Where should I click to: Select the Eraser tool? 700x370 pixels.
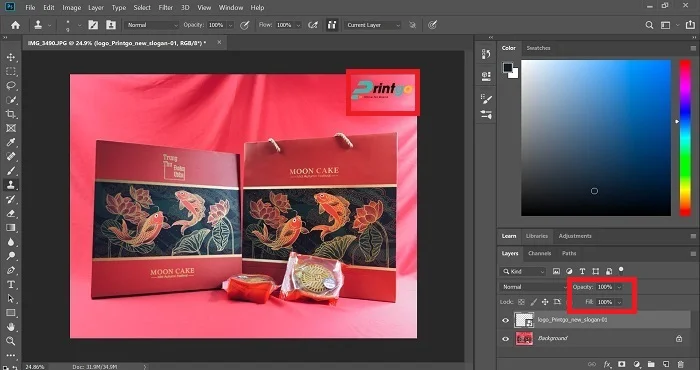11,213
